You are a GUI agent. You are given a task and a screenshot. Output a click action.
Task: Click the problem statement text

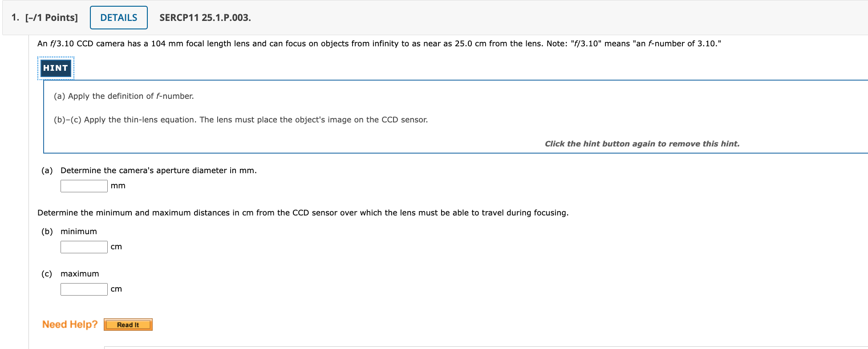point(378,43)
